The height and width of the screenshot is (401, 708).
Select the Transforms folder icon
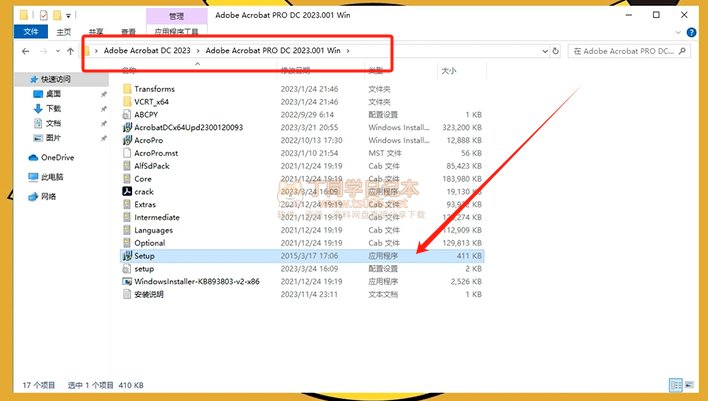[x=126, y=89]
